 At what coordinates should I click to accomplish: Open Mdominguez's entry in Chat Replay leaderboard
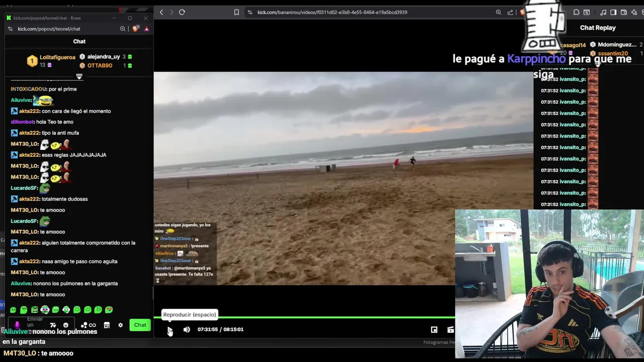[x=617, y=45]
